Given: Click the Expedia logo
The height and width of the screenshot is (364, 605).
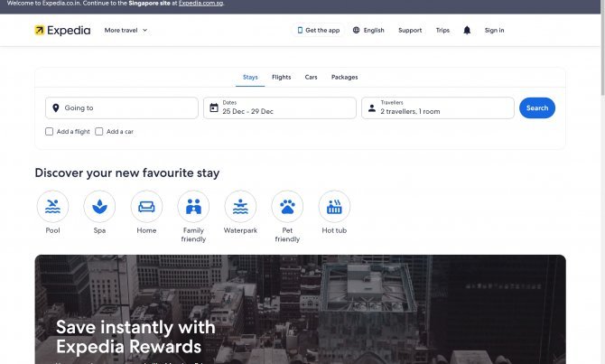Looking at the screenshot, I should 62,30.
